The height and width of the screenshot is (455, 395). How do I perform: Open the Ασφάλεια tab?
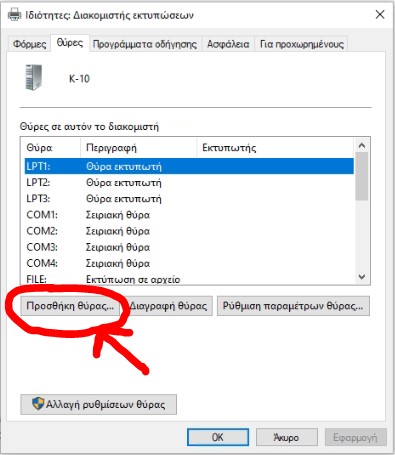(228, 44)
